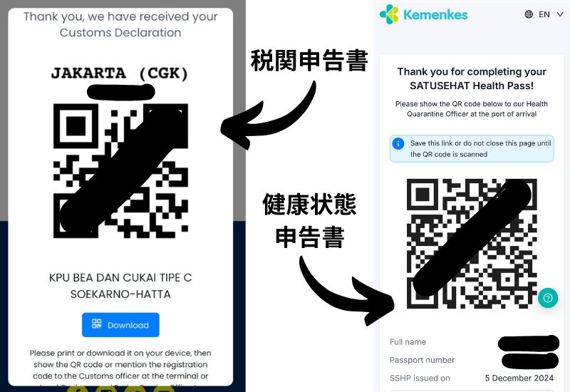The width and height of the screenshot is (570, 392).
Task: Click the blue Download button
Action: tap(120, 325)
